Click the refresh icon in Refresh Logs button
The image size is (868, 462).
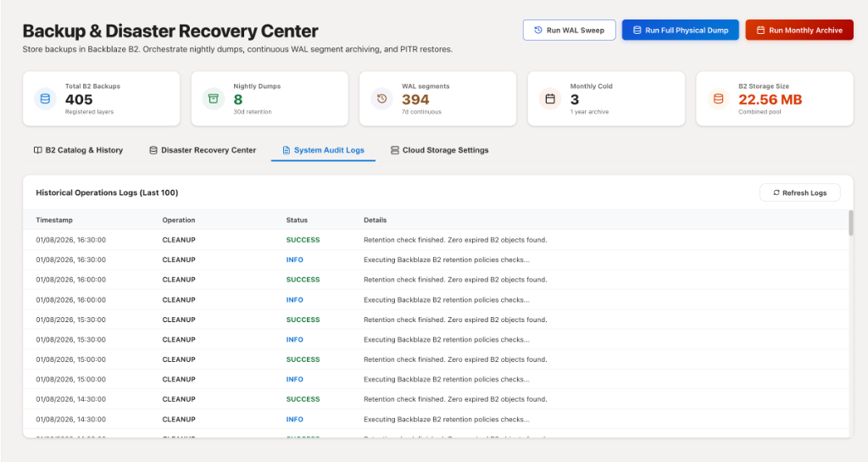pos(776,192)
